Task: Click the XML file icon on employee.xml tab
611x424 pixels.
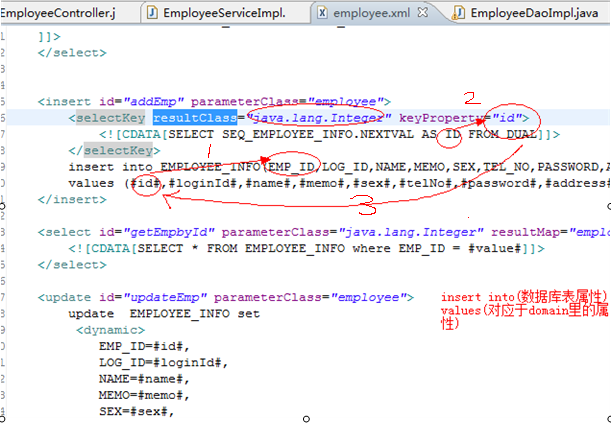Action: 322,13
